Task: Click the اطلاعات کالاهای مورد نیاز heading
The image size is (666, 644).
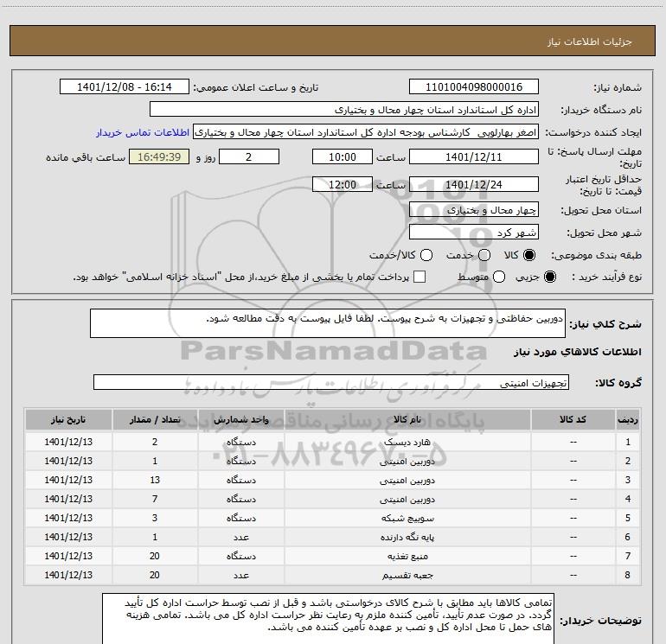Action: click(x=577, y=352)
